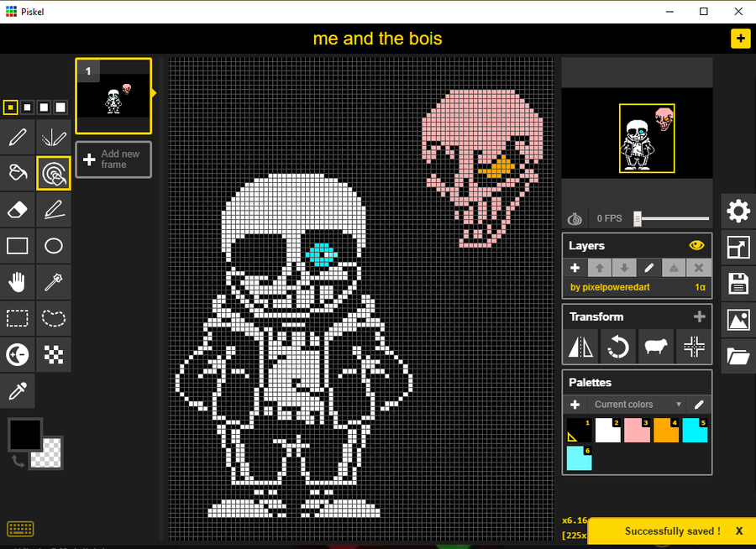Adjust the FPS slider handle
Image resolution: width=756 pixels, height=549 pixels.
click(x=638, y=219)
